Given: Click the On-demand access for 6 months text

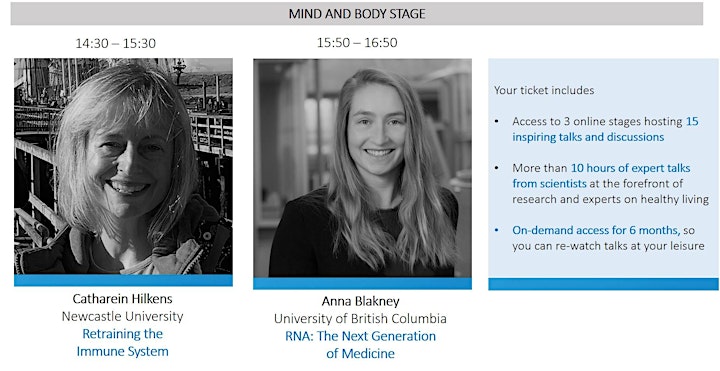Looking at the screenshot, I should (x=596, y=230).
